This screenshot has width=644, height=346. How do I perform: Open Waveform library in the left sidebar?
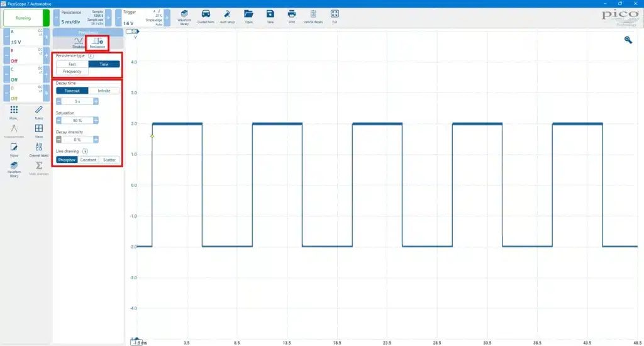(x=14, y=169)
